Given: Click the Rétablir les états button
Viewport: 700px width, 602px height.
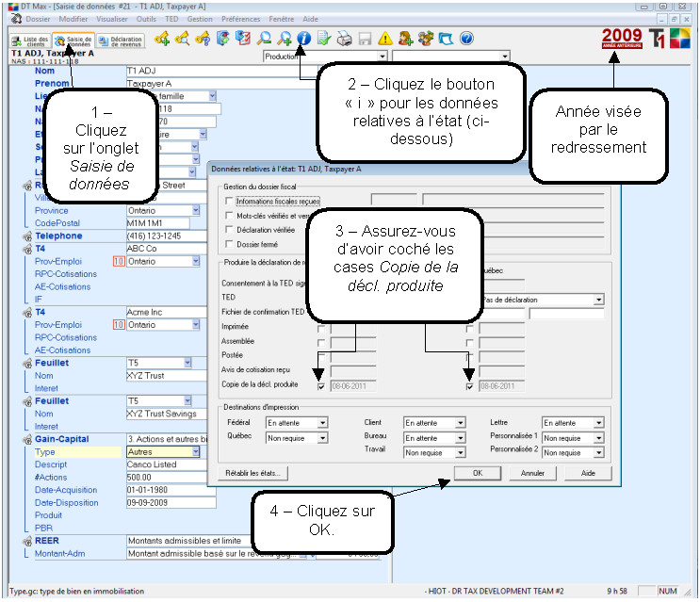Looking at the screenshot, I should click(252, 473).
